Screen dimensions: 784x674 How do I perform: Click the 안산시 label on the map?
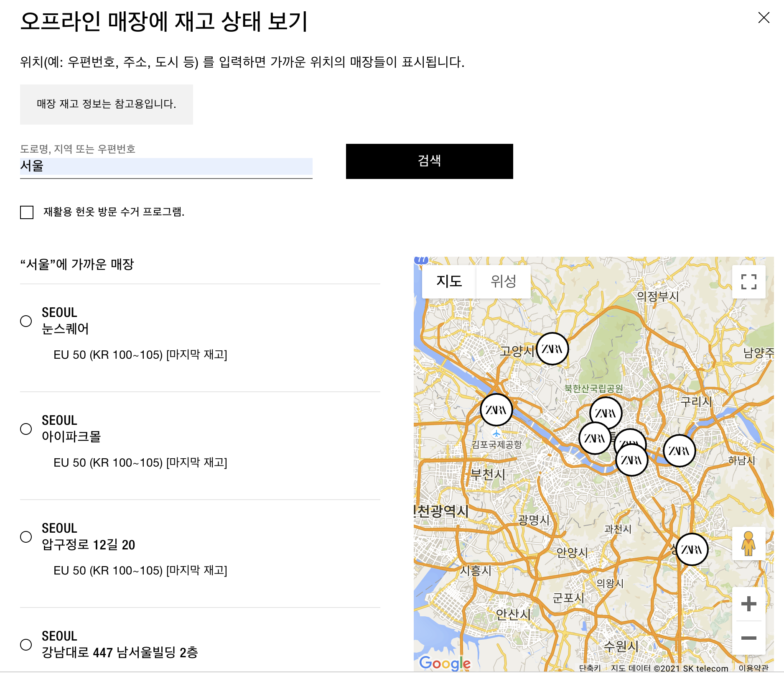(x=513, y=614)
